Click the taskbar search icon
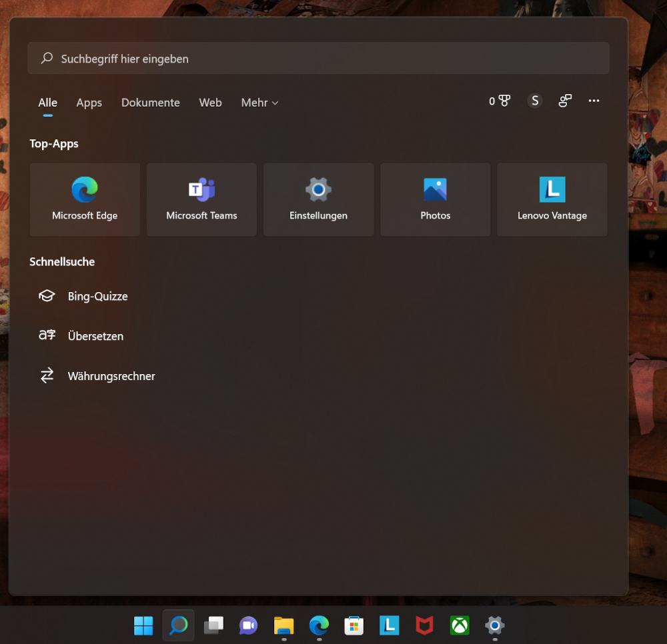The width and height of the screenshot is (667, 644). click(x=179, y=625)
